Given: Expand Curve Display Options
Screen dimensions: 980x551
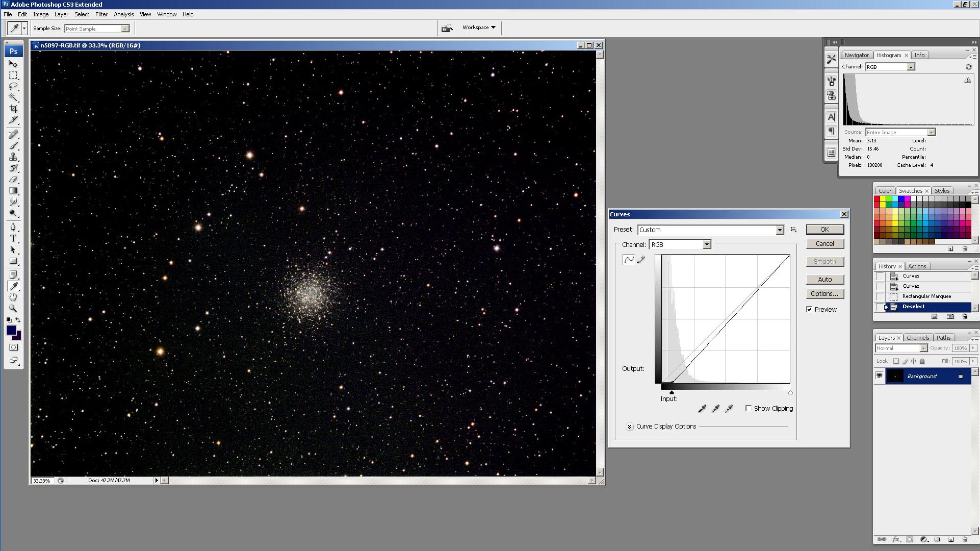Looking at the screenshot, I should 630,427.
